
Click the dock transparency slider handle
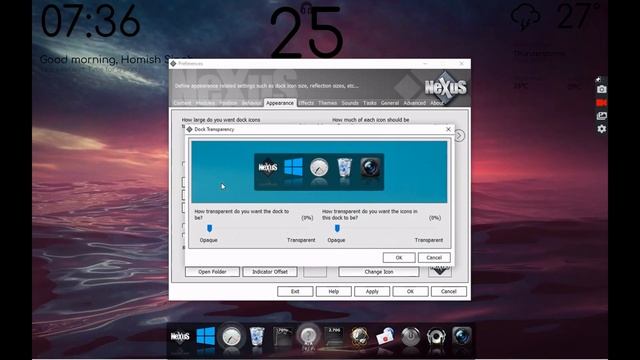tap(209, 228)
